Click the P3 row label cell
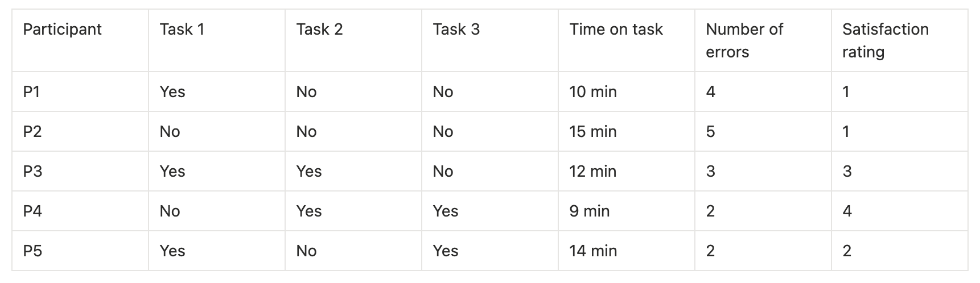The width and height of the screenshot is (980, 283). (x=32, y=171)
